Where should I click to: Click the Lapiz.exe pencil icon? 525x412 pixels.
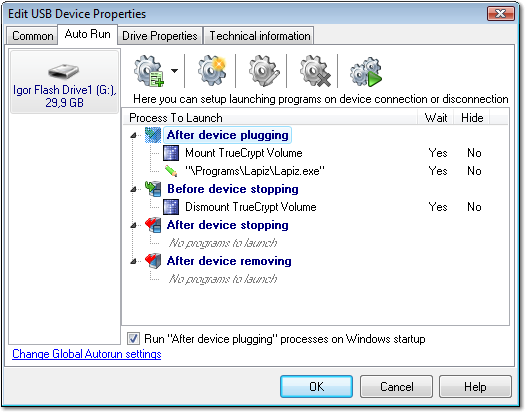click(171, 171)
